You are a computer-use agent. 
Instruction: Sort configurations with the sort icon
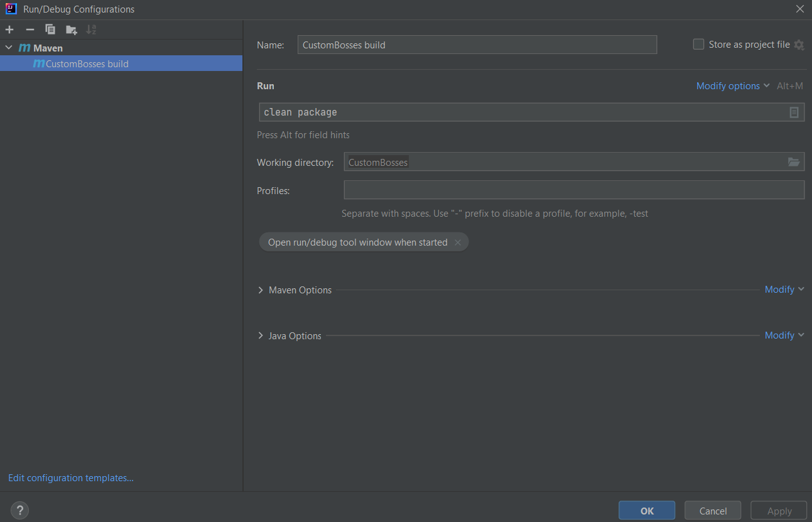(x=91, y=29)
